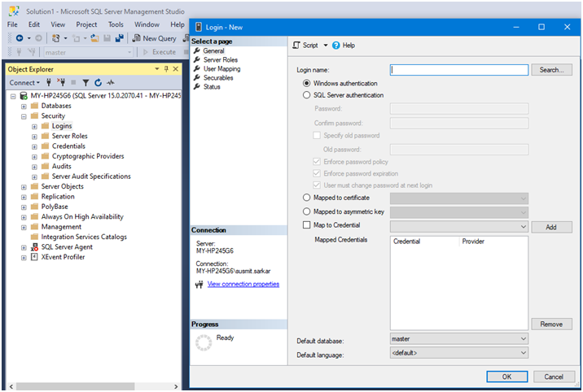Viewport: 583px width, 392px height.
Task: Click the Script icon in Login dialog
Action: [296, 46]
